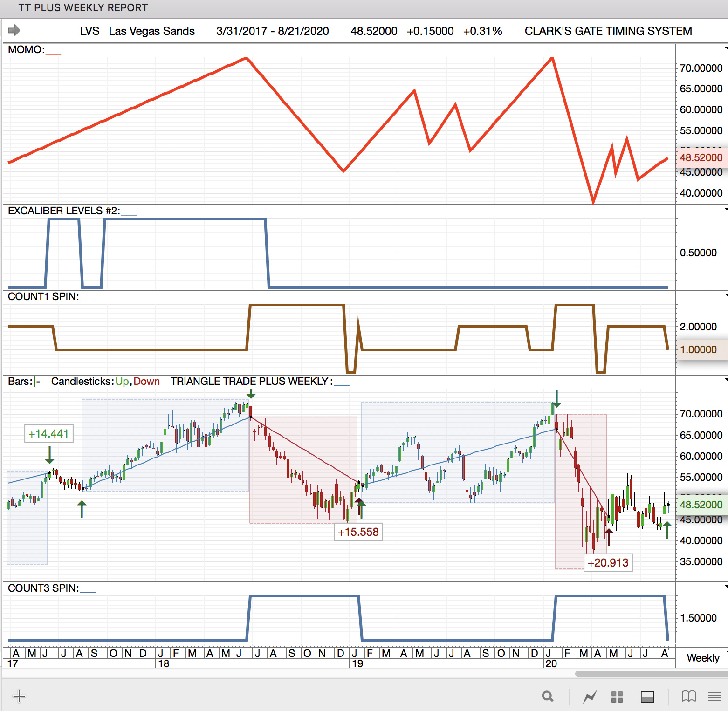728x711 pixels.
Task: Open the price pane dropdown triangle
Action: (x=726, y=380)
